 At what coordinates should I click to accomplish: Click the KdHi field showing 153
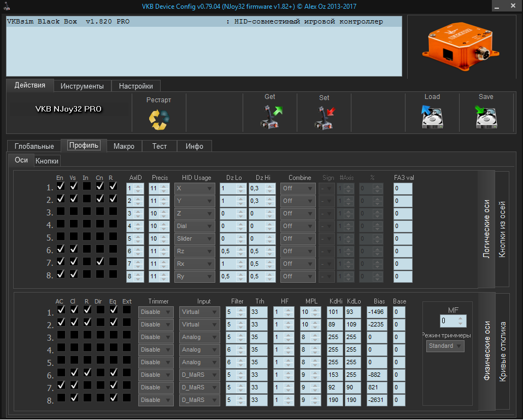[x=335, y=375]
